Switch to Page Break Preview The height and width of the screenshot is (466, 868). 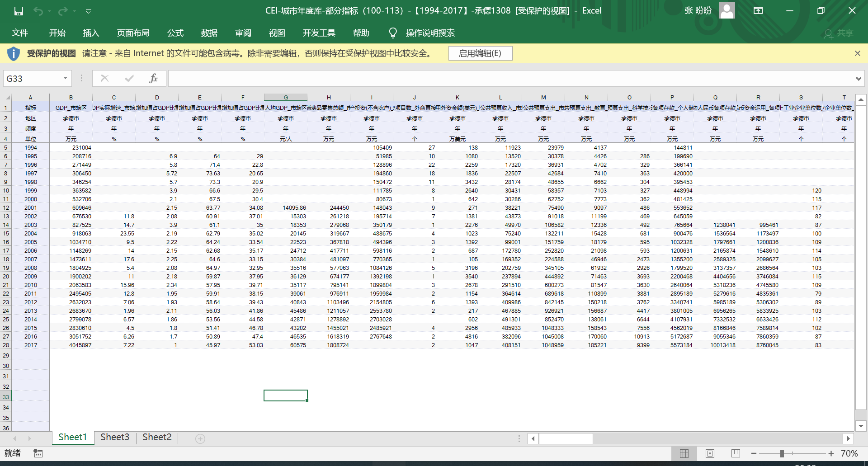point(736,453)
